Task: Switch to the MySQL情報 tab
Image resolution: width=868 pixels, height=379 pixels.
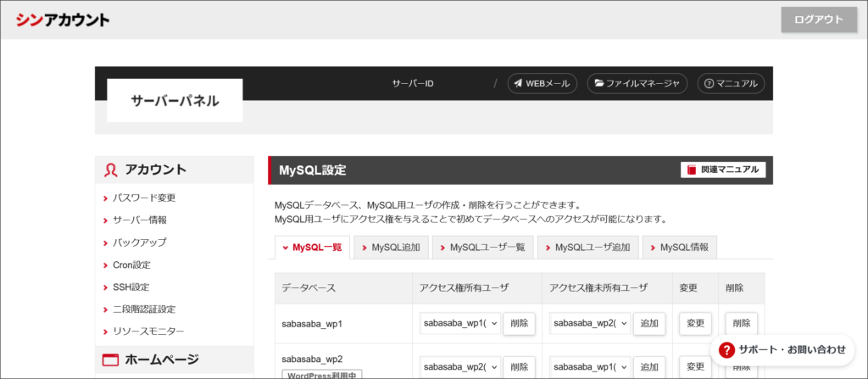Action: click(680, 248)
